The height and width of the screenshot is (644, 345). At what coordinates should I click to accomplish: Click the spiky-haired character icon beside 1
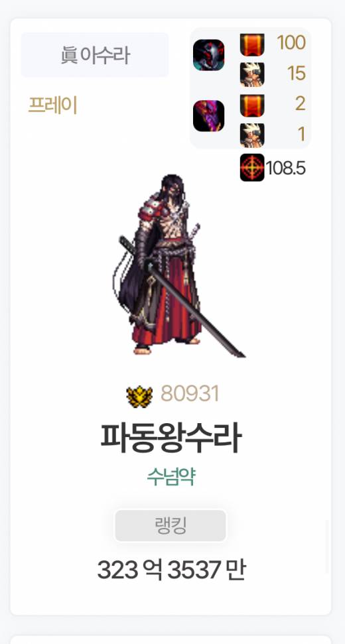coord(252,135)
